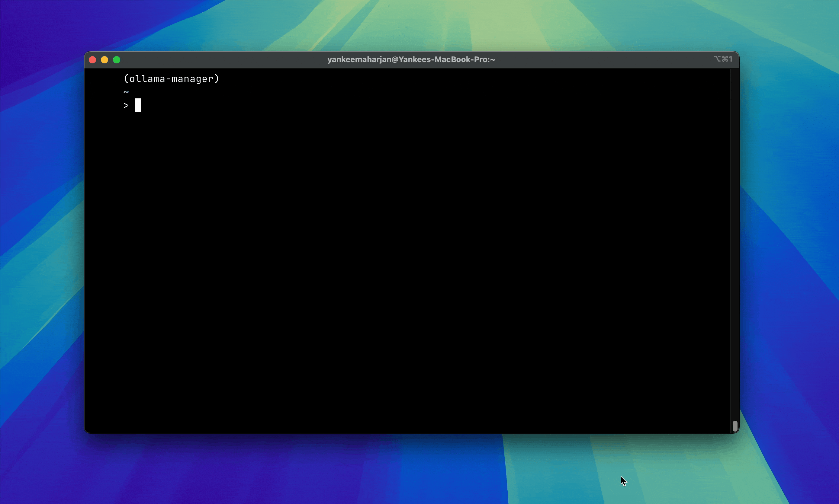Click the > prompt symbol
Image resolution: width=839 pixels, height=504 pixels.
(x=126, y=106)
